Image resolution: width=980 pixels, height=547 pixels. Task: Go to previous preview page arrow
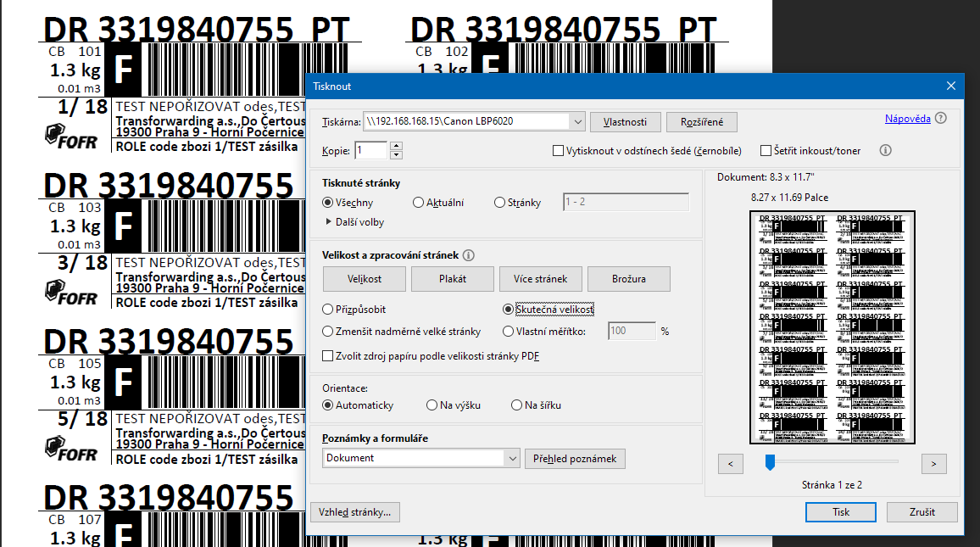pyautogui.click(x=731, y=463)
